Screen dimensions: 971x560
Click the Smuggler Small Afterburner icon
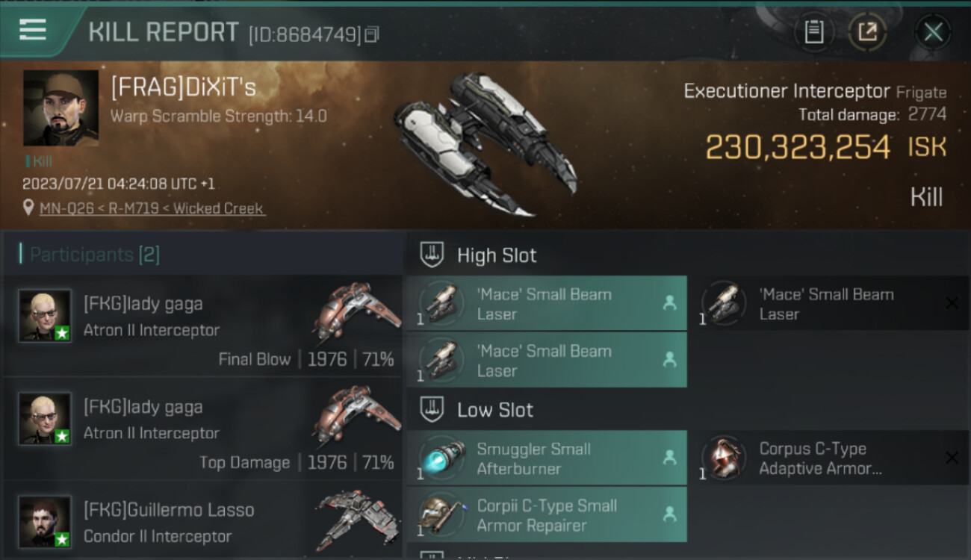pos(441,458)
